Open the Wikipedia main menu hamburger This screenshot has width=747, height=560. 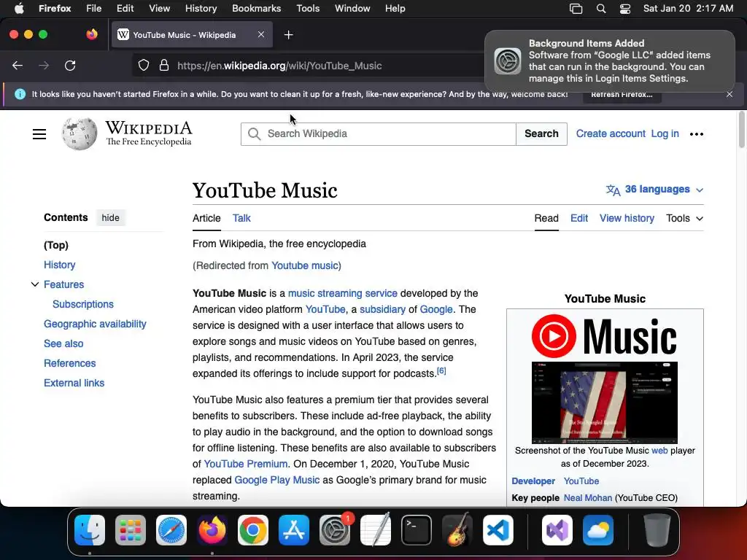tap(39, 134)
